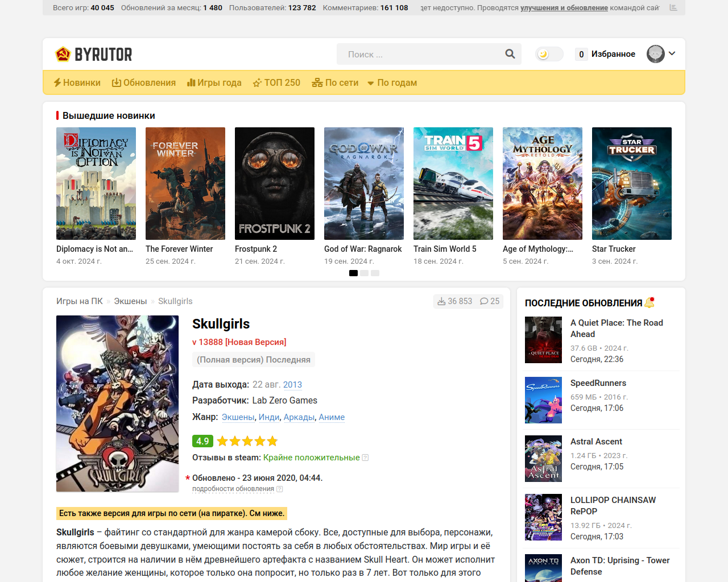Toggle dark mode moon switch
Screen dimensions: 728x582
(549, 54)
